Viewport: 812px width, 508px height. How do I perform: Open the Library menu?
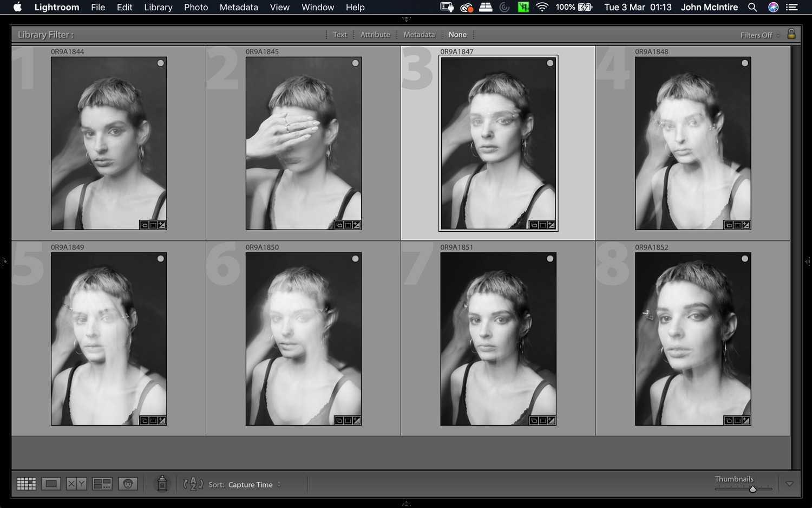(x=158, y=7)
